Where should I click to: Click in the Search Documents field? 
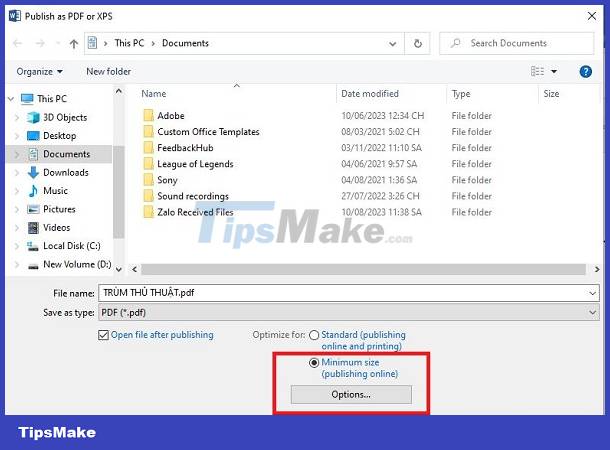click(x=517, y=43)
